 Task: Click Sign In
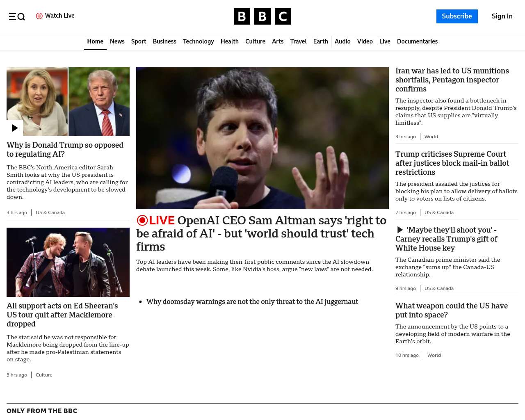pos(502,16)
